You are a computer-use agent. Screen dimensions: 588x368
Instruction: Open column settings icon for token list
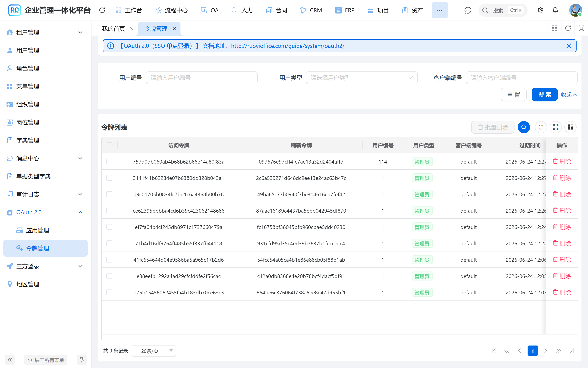point(570,127)
